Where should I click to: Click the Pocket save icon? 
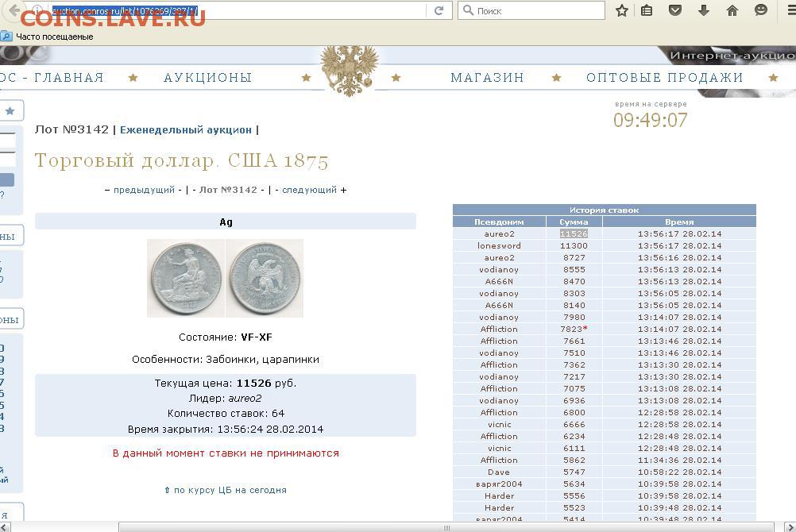click(675, 11)
